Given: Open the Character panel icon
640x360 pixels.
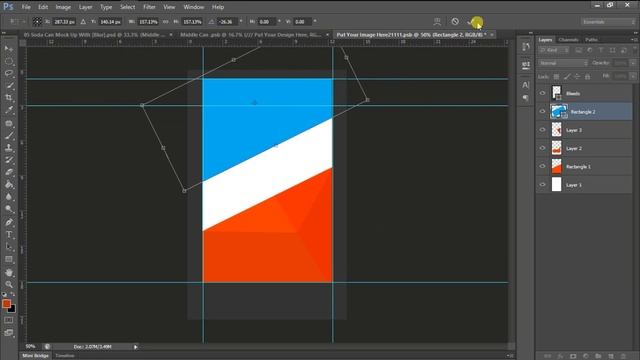Looking at the screenshot, I should (x=526, y=85).
